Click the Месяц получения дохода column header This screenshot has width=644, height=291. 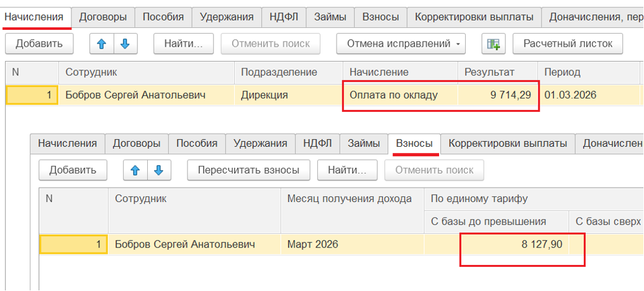(349, 199)
